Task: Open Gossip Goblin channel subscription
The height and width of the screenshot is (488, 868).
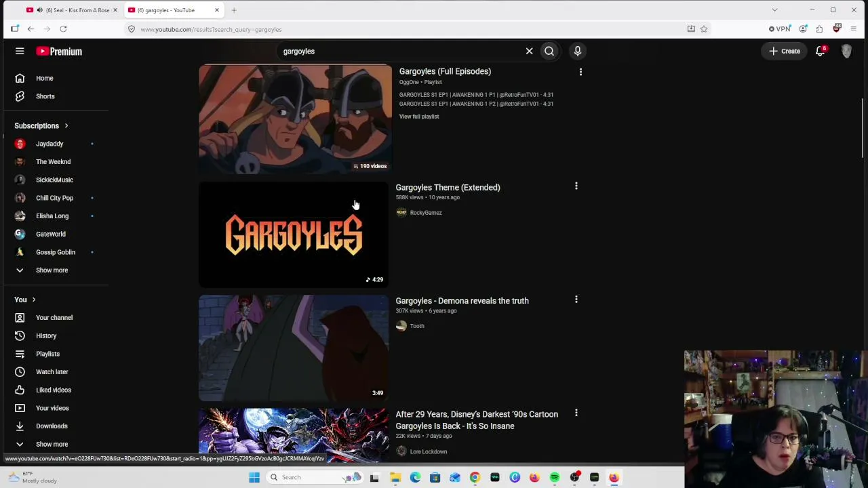Action: tap(55, 252)
